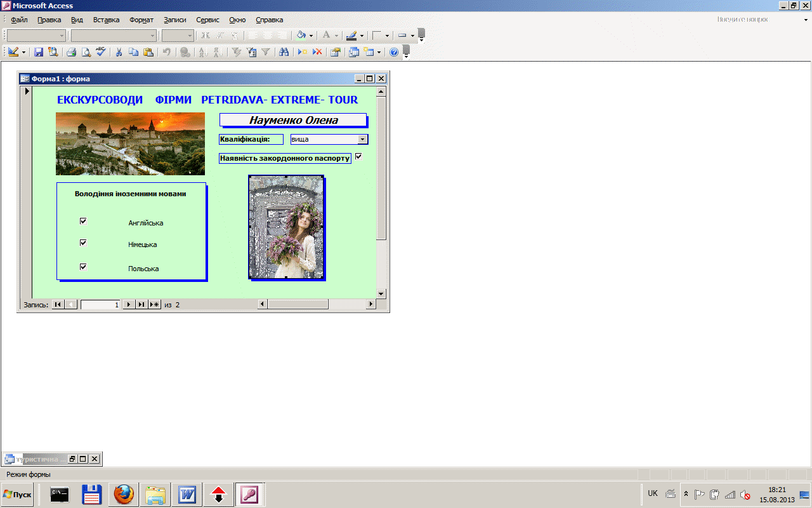Click the Delete Record icon
The image size is (812, 508).
[x=317, y=53]
